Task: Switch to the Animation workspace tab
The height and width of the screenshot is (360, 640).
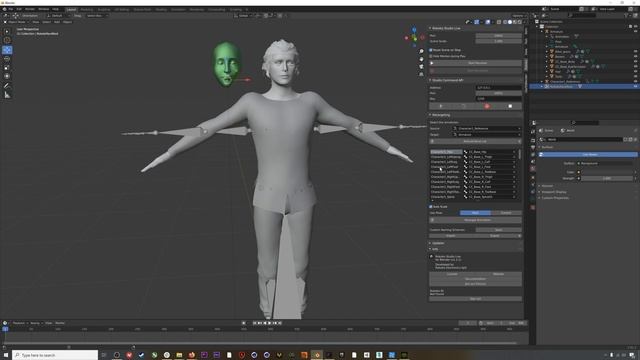Action: tap(178, 9)
